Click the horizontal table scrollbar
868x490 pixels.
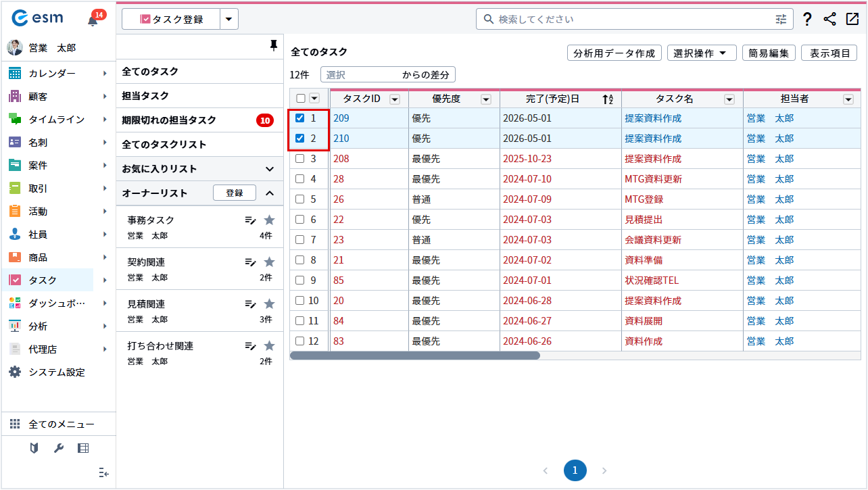click(x=415, y=356)
